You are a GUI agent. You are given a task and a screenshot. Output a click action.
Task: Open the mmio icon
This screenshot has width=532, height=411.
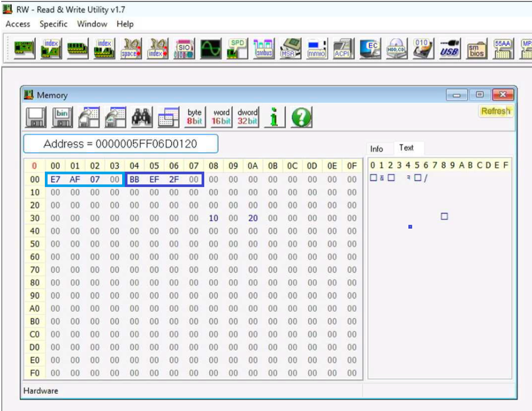pos(317,48)
